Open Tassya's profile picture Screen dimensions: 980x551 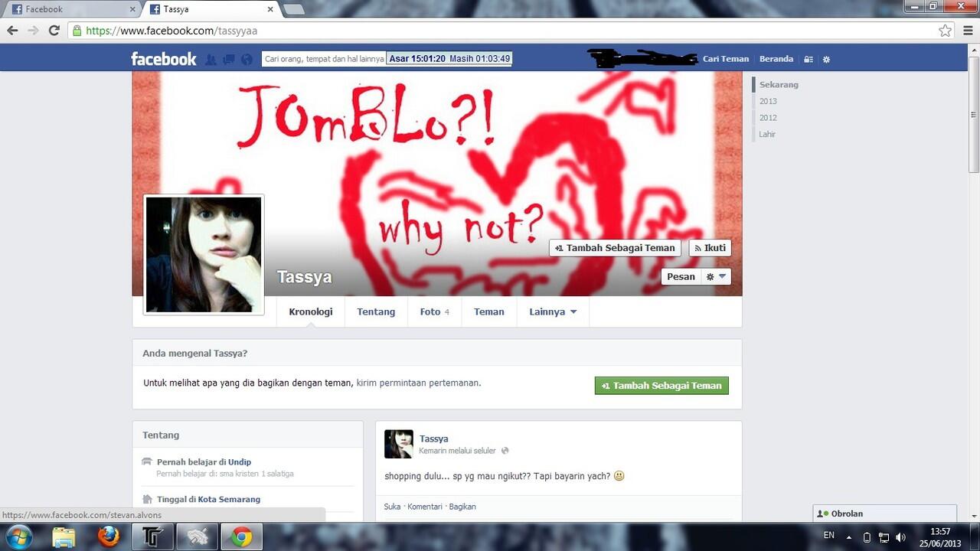204,255
